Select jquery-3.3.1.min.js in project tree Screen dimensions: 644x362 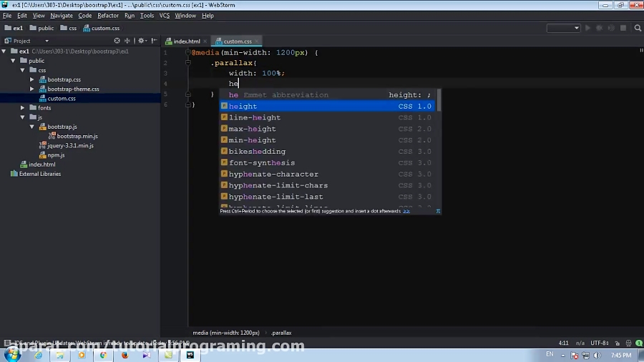point(70,146)
